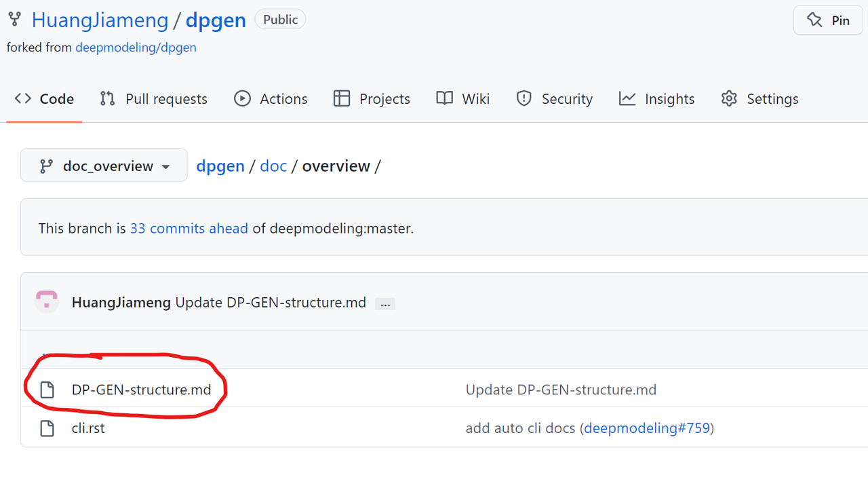Open the Actions tab
The width and height of the screenshot is (868, 490).
point(271,99)
